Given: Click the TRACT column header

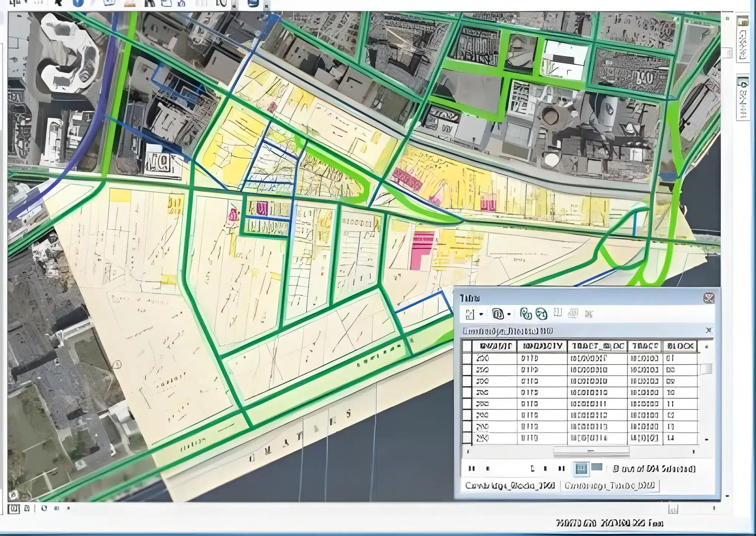Looking at the screenshot, I should coord(645,346).
